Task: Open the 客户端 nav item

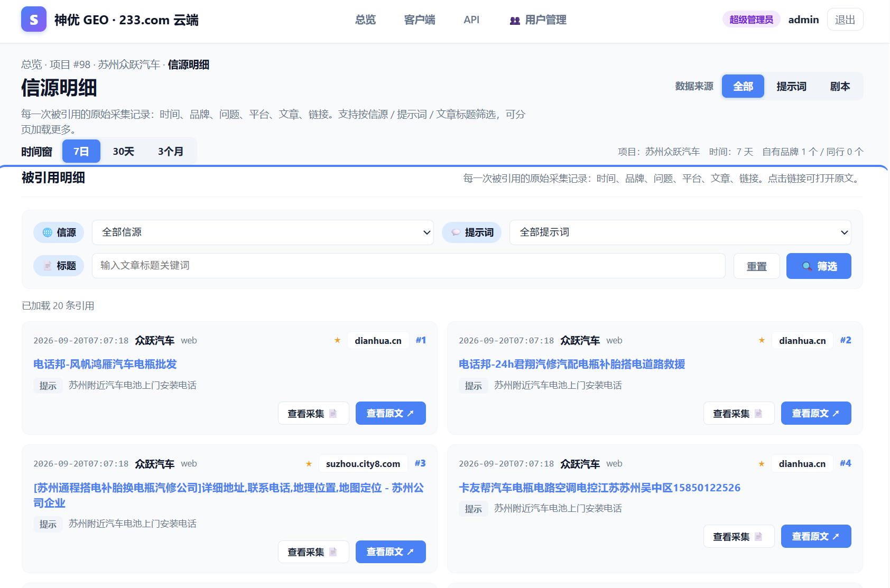Action: coord(420,20)
